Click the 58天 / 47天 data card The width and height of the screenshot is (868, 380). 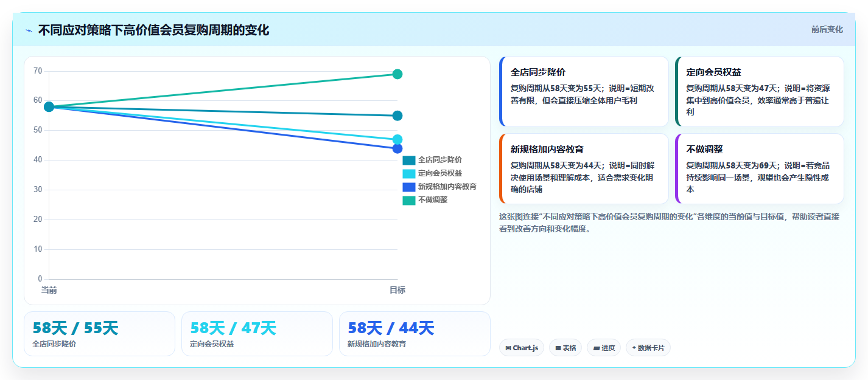point(257,334)
